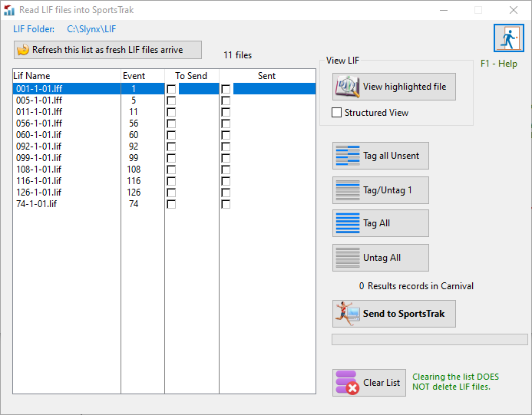Tick To Send box for 011-1-01.lff
The image size is (532, 415).
171,112
